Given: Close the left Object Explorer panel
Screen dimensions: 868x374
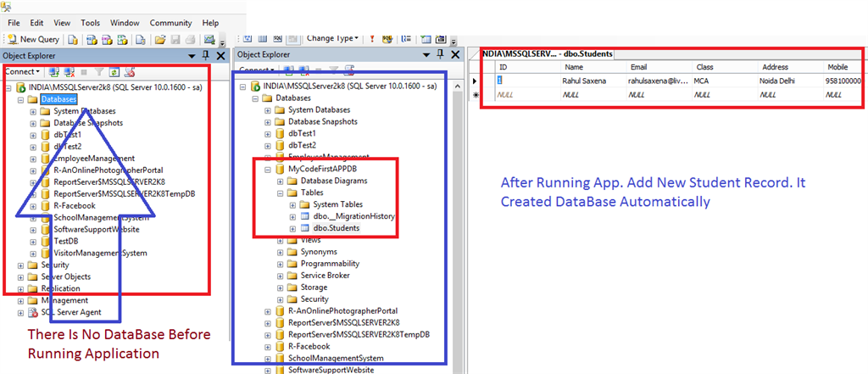Looking at the screenshot, I should (220, 55).
